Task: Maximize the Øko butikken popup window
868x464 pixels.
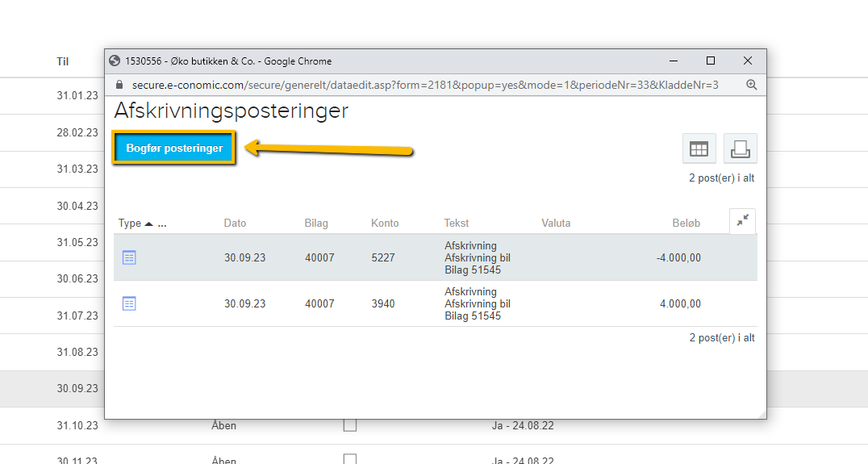Action: [x=710, y=61]
